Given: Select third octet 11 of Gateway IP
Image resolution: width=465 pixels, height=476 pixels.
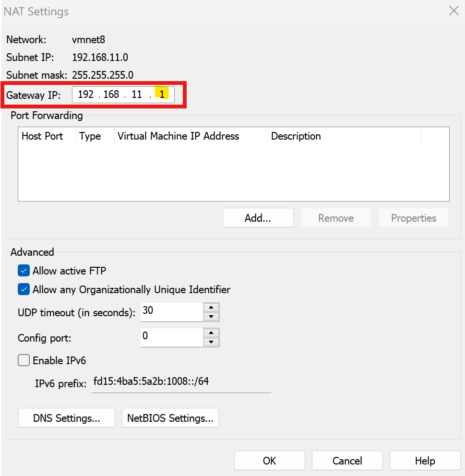Looking at the screenshot, I should (x=137, y=95).
